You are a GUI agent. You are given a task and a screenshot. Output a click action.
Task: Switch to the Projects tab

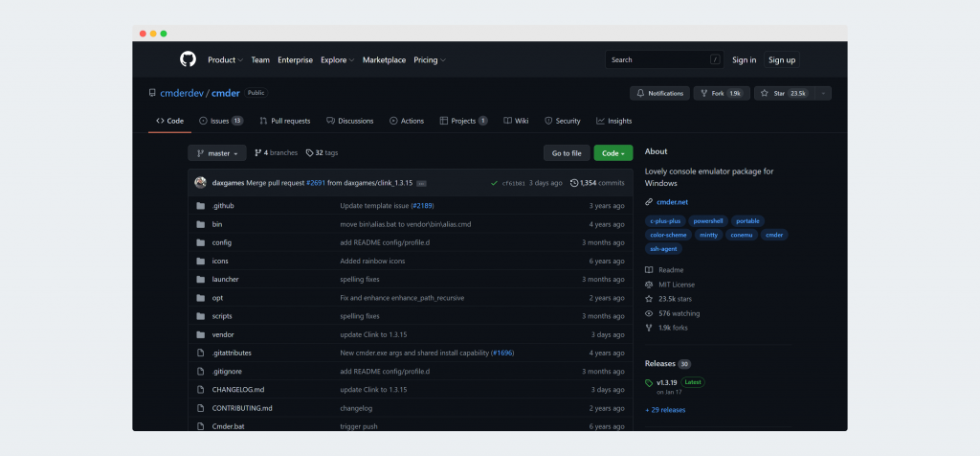pos(463,121)
